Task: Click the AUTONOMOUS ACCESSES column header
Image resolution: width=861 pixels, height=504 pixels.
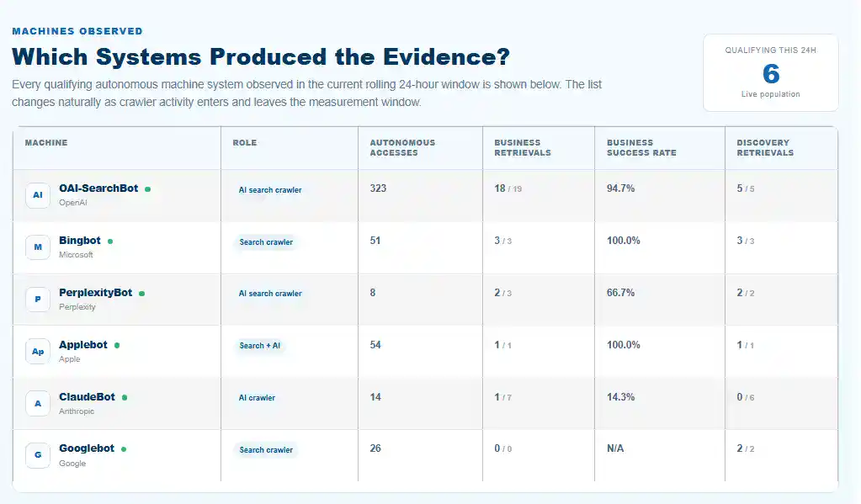Action: pos(402,148)
